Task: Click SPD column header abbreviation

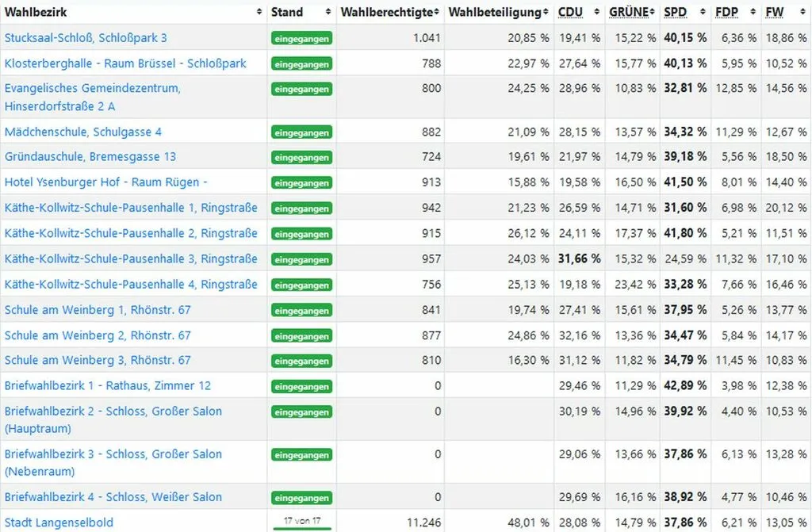Action: 676,12
